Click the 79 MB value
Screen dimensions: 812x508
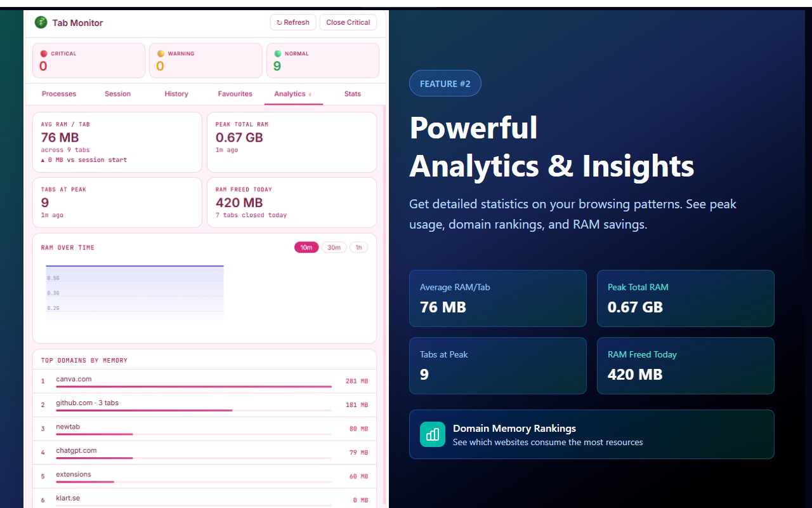[x=358, y=453]
